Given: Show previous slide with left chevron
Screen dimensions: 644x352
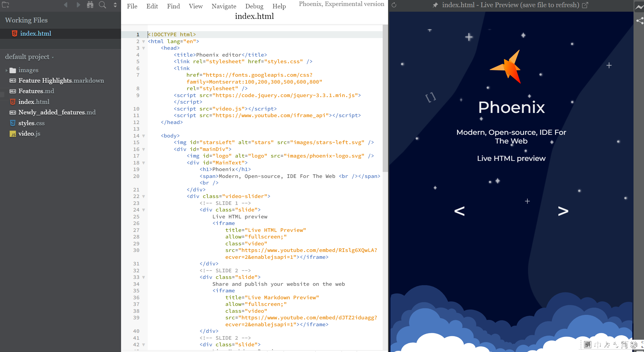Looking at the screenshot, I should coord(459,211).
